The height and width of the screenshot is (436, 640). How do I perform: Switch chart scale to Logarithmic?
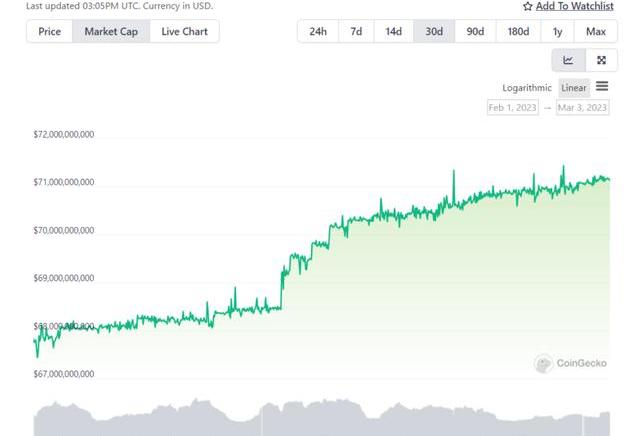[x=527, y=88]
